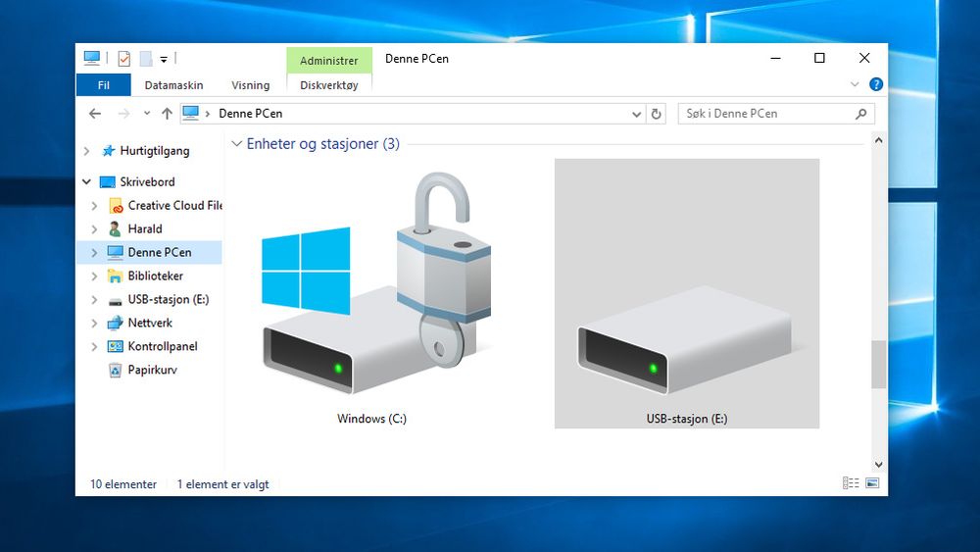Open Biblioteker in the navigation pane
This screenshot has height=552, width=980.
coord(155,276)
